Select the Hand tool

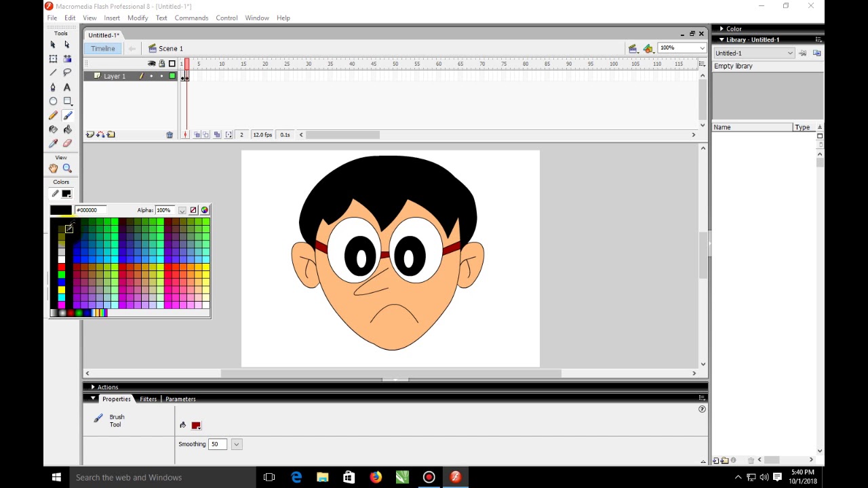(x=53, y=168)
